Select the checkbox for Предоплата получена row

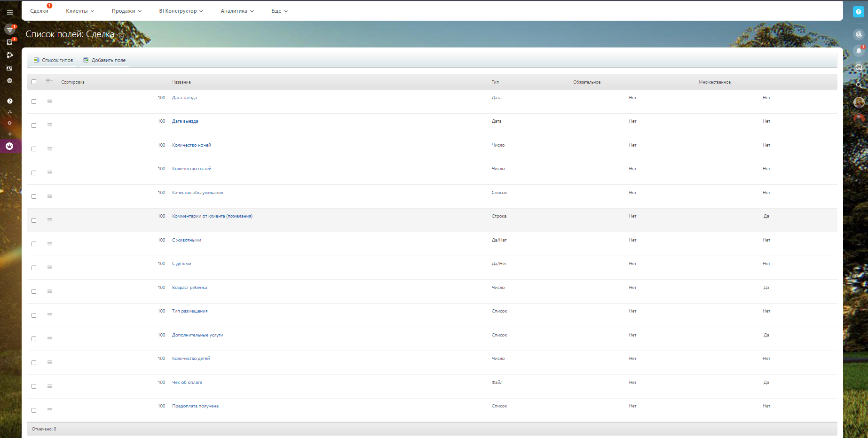(34, 410)
